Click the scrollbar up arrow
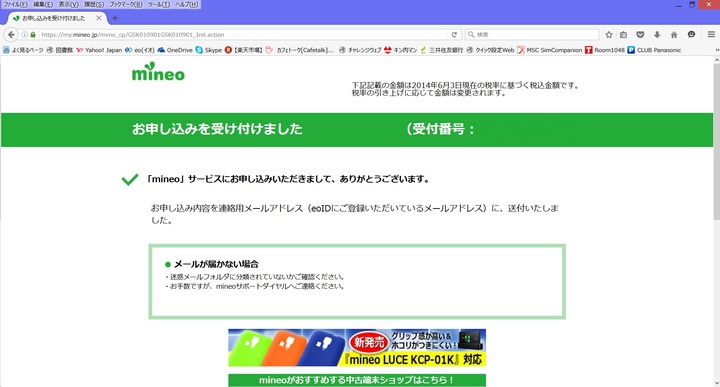 (716, 60)
